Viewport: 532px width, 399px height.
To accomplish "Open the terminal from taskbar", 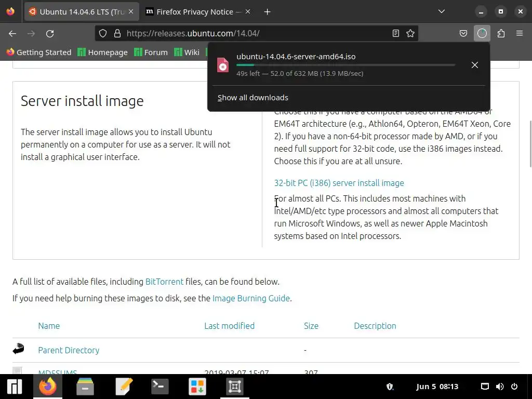I will (x=159, y=387).
